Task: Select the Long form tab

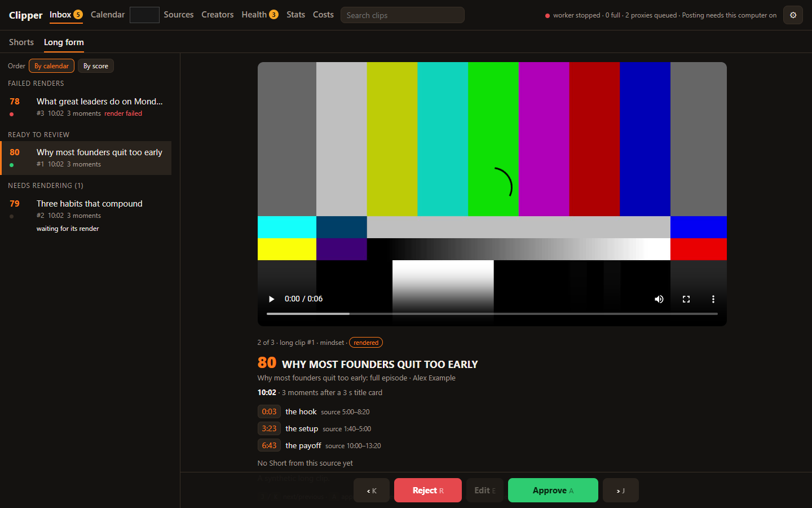Action: (x=64, y=42)
